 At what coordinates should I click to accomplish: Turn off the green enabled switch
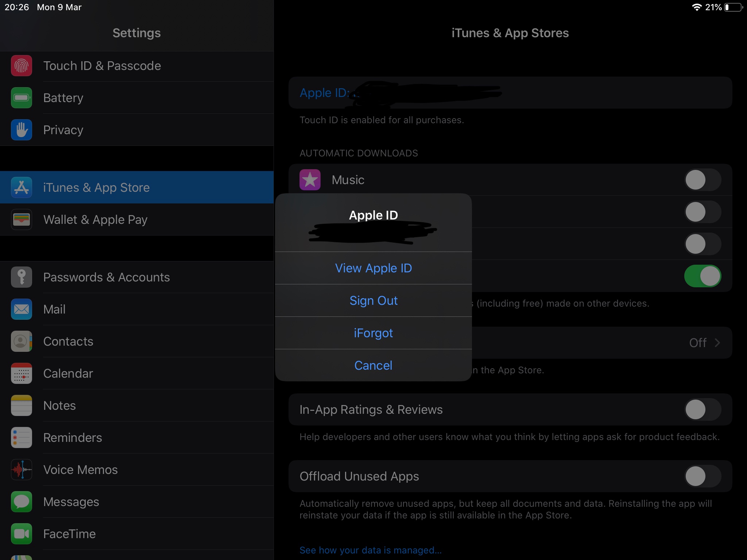click(x=702, y=276)
